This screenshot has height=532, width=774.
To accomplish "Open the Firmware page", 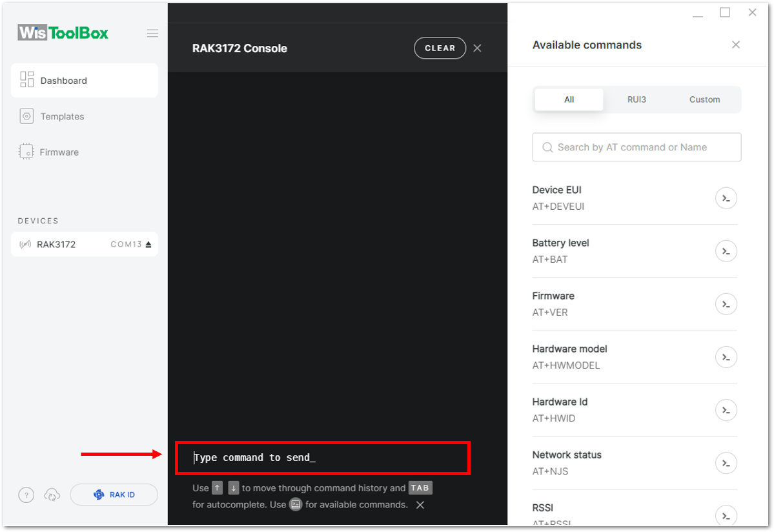I will 85,152.
